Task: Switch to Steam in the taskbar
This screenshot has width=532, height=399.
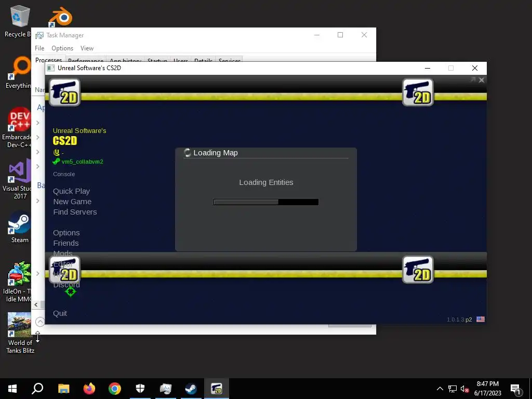Action: coord(191,389)
